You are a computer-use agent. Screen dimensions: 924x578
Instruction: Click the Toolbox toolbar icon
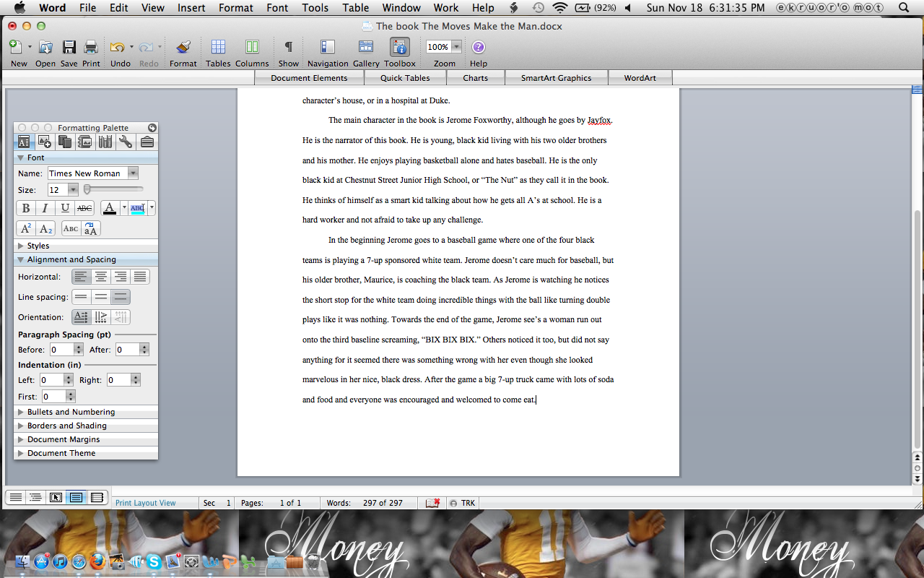click(400, 47)
